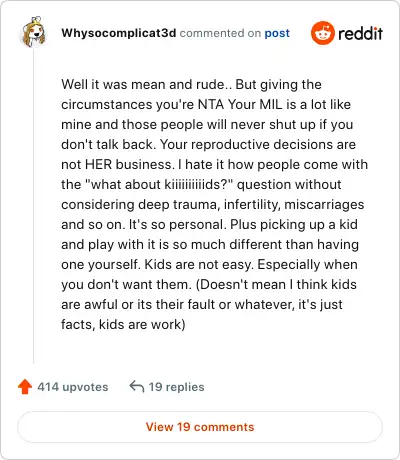Open the "19 replies" label
400x460 pixels.
coord(176,387)
